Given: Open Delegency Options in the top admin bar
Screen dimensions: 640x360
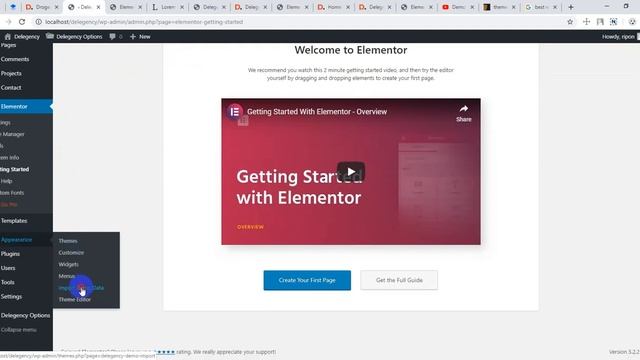Looking at the screenshot, I should (x=74, y=36).
